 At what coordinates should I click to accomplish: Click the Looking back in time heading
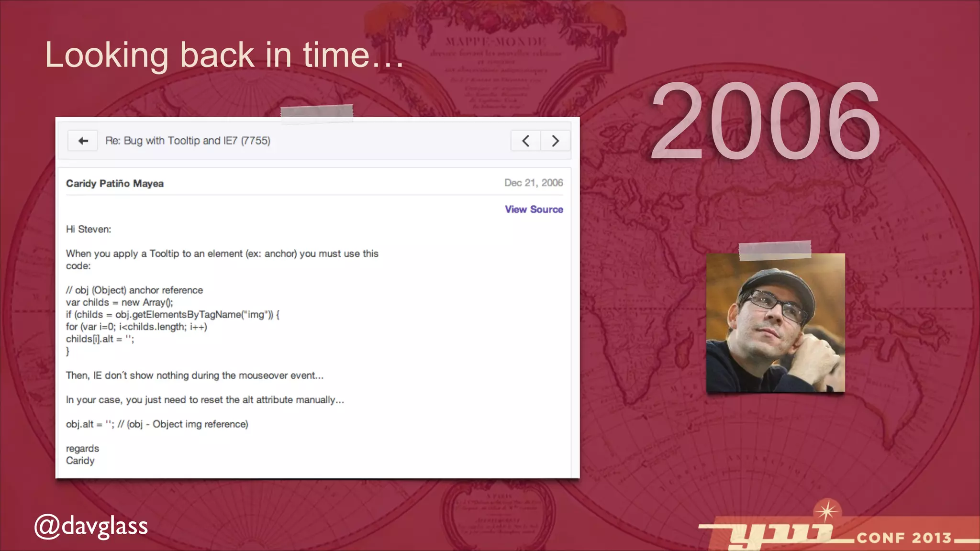pyautogui.click(x=223, y=55)
